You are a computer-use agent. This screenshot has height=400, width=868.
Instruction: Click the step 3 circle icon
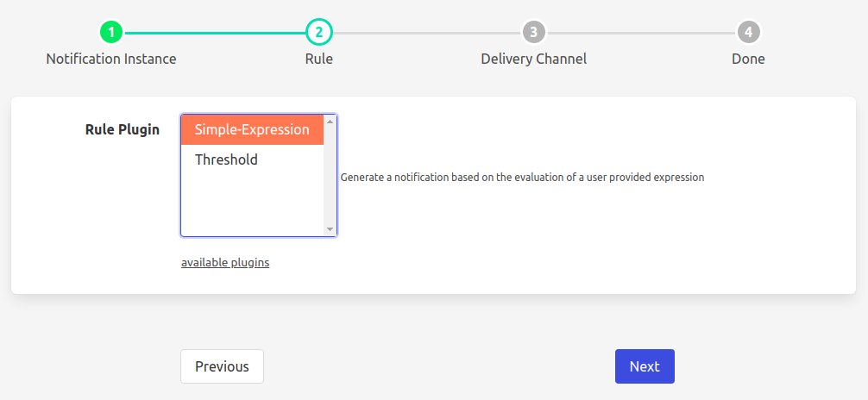click(x=534, y=33)
